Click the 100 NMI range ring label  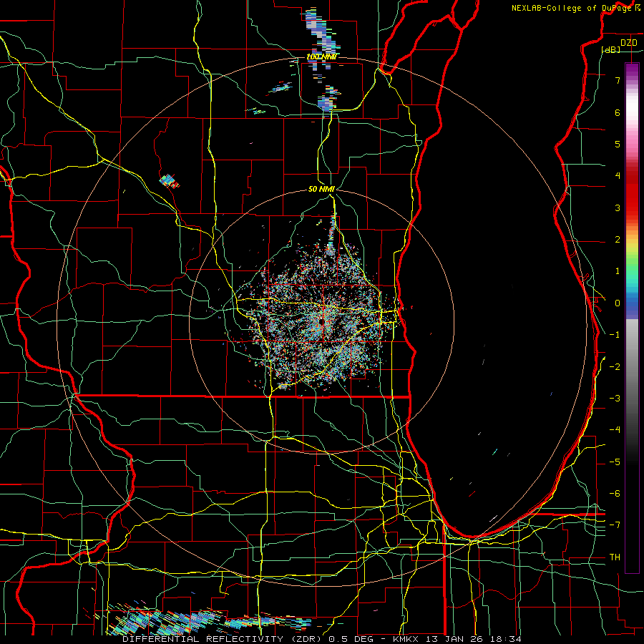321,57
